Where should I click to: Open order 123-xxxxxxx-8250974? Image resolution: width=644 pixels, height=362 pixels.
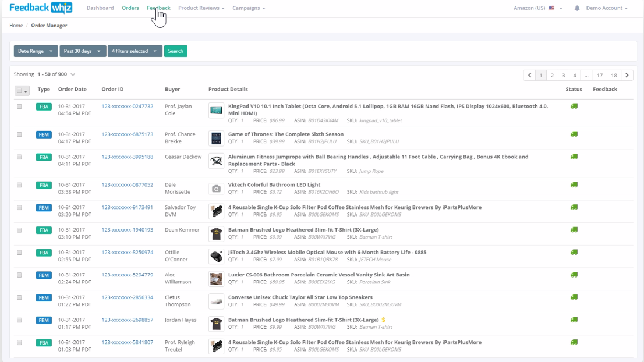coord(128,253)
